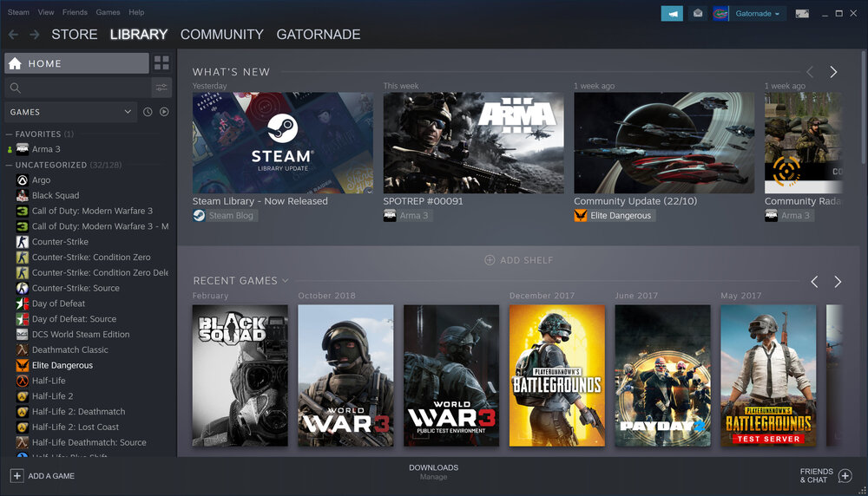Select Day of Defeat in the list
This screenshot has height=496, width=868.
point(58,303)
